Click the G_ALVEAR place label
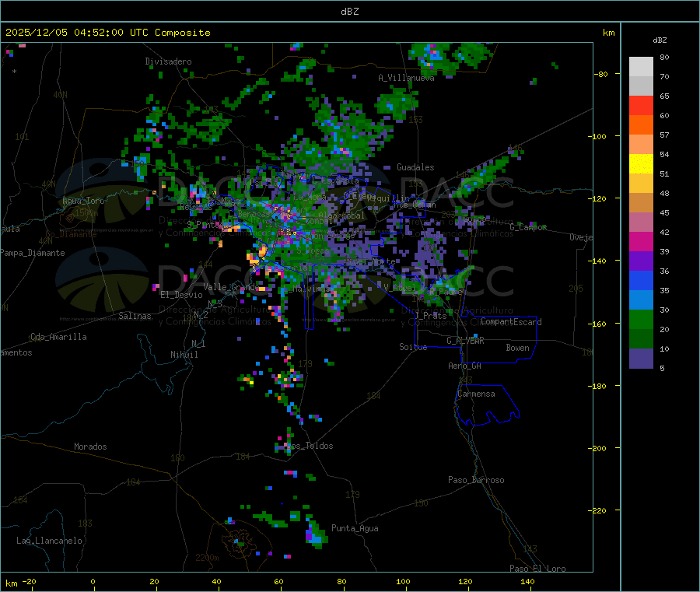This screenshot has height=592, width=700. [x=465, y=341]
